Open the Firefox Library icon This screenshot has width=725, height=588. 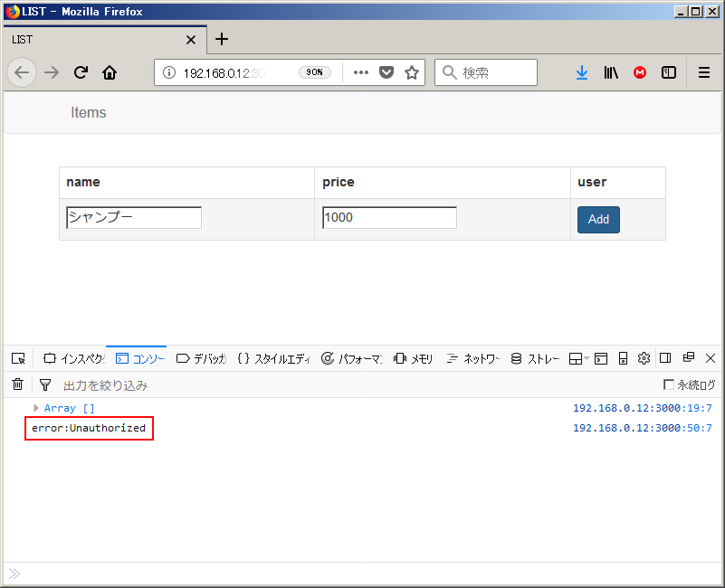pos(611,72)
